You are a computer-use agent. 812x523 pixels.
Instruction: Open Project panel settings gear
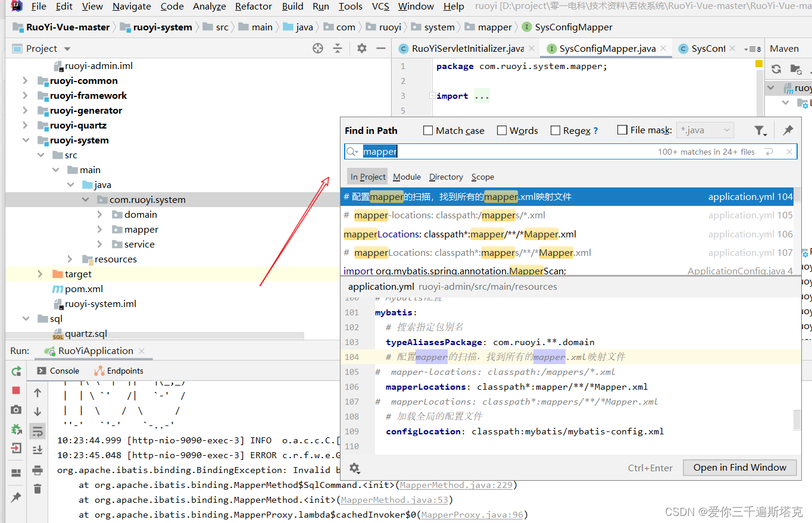pos(361,48)
